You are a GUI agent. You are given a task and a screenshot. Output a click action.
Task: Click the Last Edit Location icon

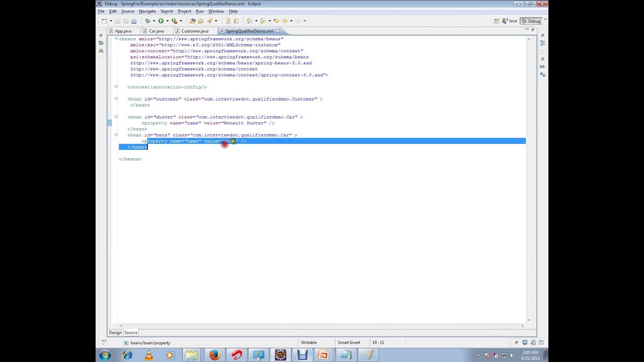tap(276, 21)
